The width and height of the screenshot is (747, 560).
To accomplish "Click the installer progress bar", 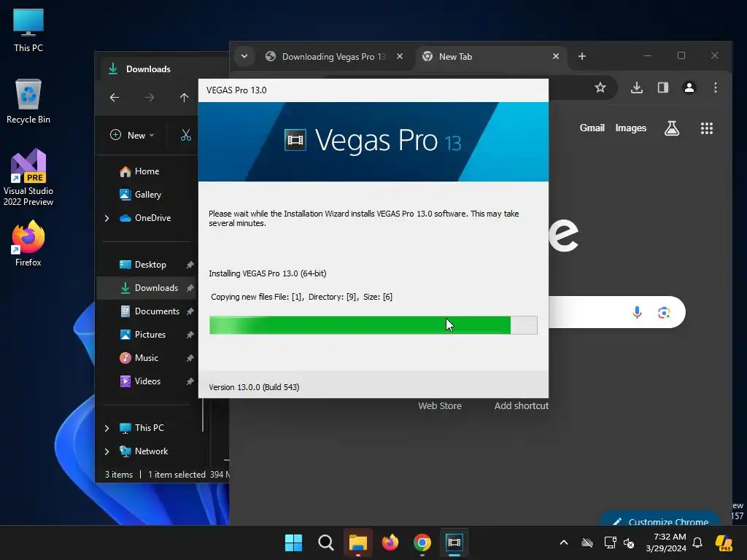I will [x=373, y=325].
